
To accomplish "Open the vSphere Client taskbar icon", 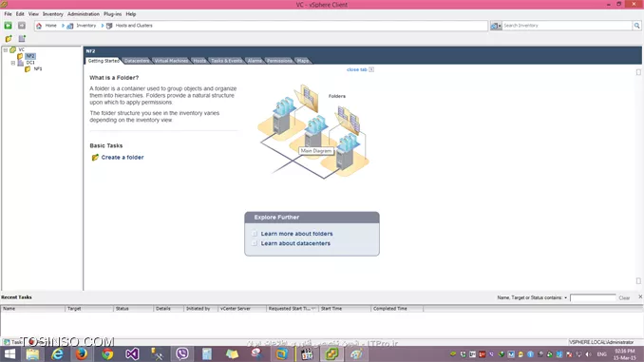I will click(x=331, y=353).
